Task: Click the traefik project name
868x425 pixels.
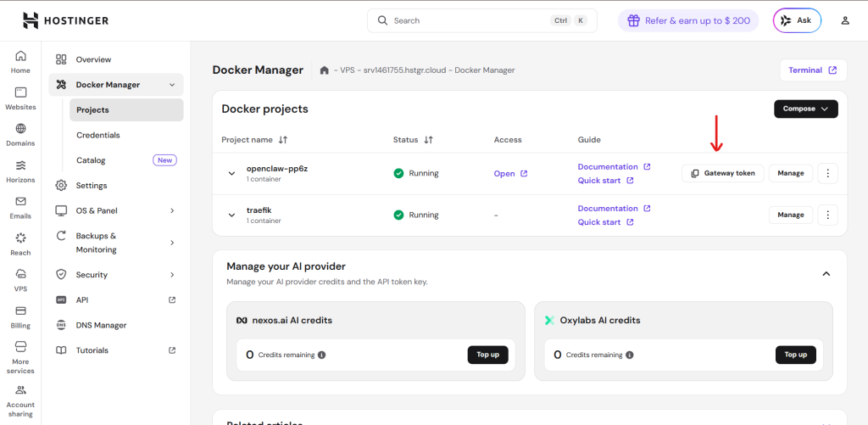Action: coord(259,210)
